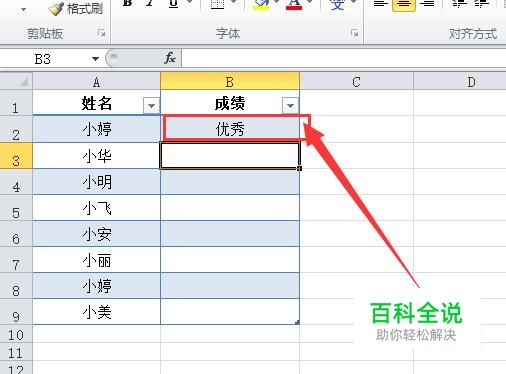Screen dimensions: 506x374
Task: Click the Select All corner button
Action: point(16,81)
